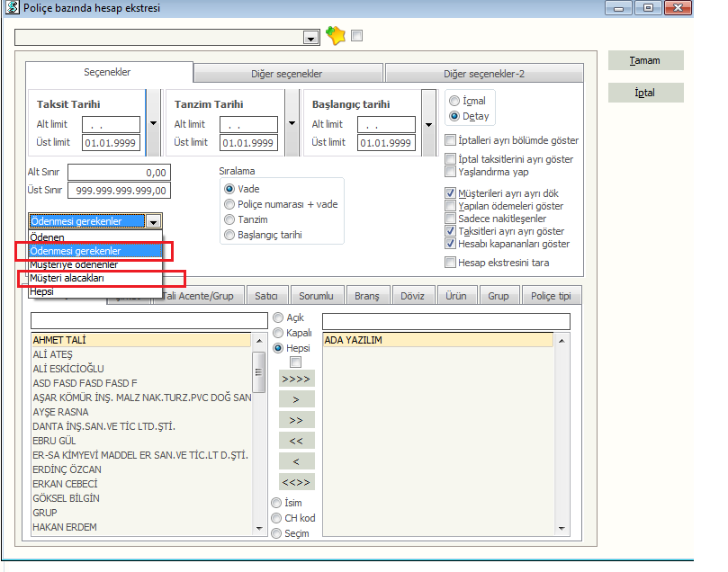Click the İptal button
This screenshot has height=572, width=728.
[645, 93]
